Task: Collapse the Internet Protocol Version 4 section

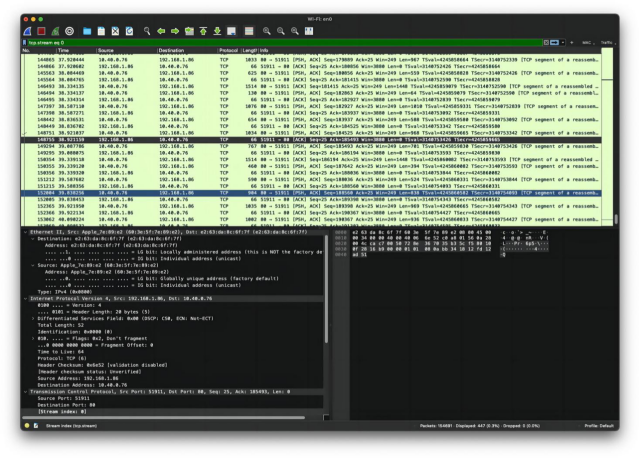Action: point(25,298)
